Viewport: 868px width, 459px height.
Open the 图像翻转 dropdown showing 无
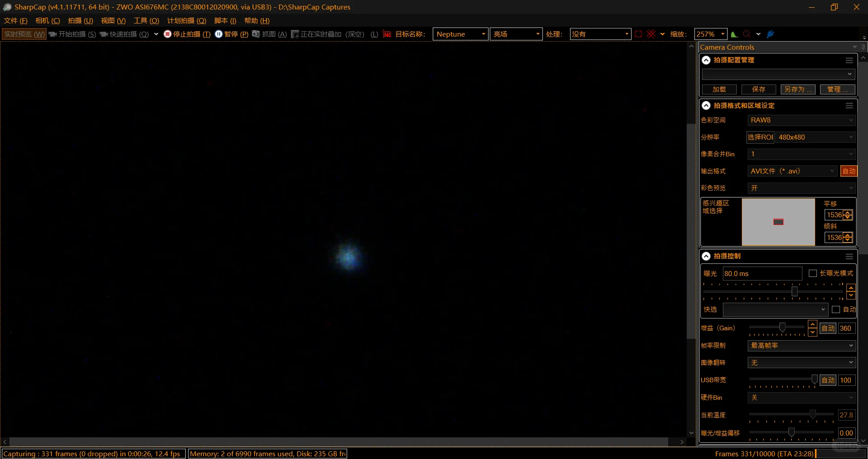(x=802, y=363)
